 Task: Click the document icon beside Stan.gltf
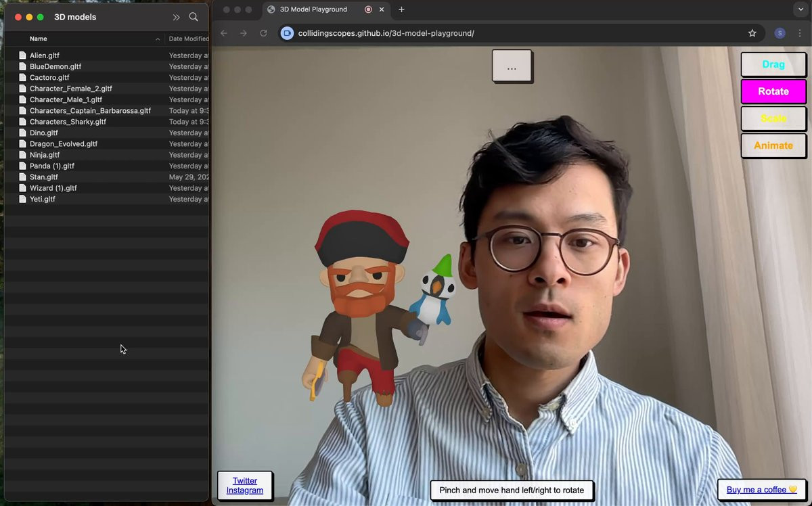pyautogui.click(x=22, y=177)
